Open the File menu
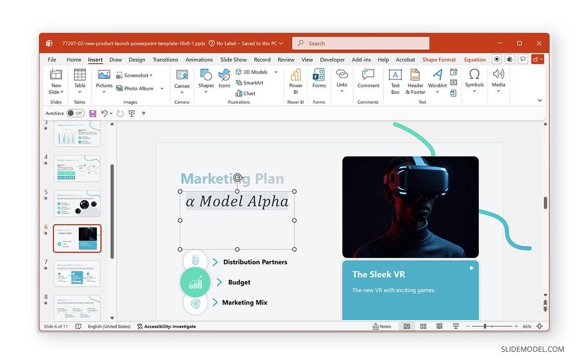 (52, 60)
